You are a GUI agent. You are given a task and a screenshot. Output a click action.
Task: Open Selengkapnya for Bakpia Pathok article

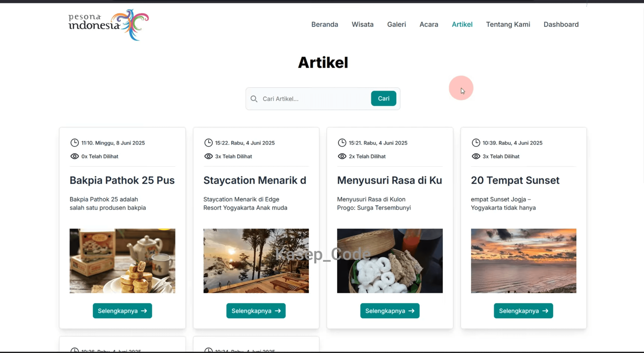pos(122,311)
